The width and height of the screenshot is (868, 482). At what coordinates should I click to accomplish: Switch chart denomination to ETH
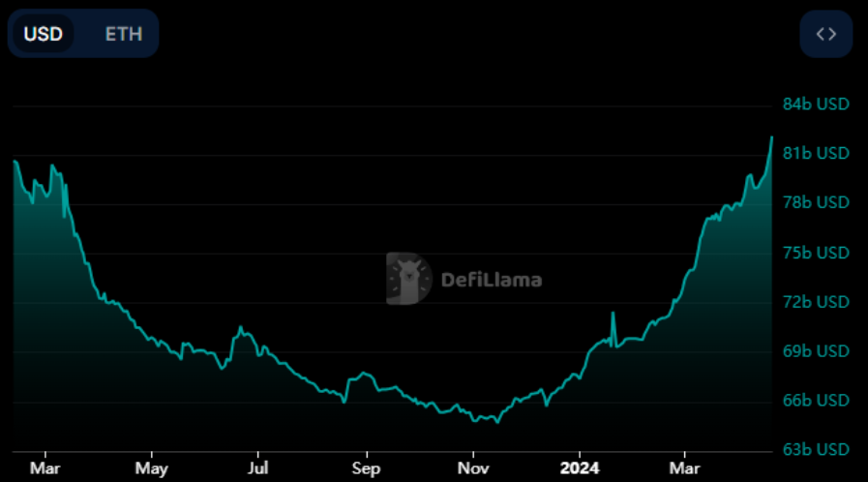tap(124, 34)
